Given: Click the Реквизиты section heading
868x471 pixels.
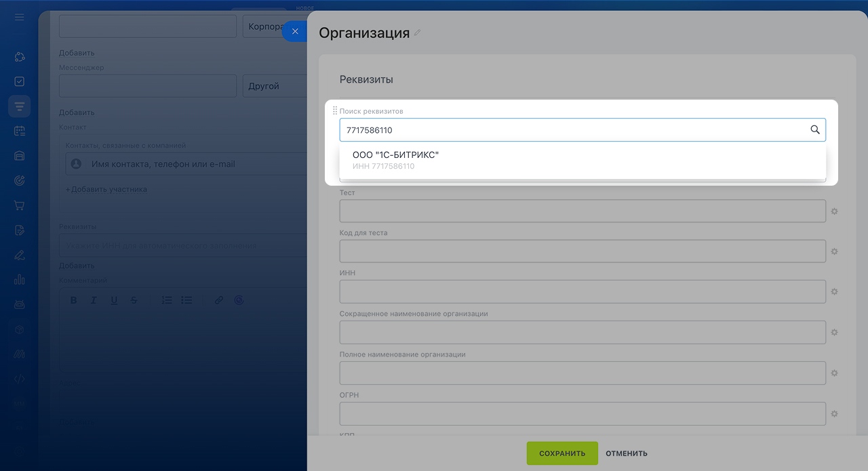Looking at the screenshot, I should [366, 79].
